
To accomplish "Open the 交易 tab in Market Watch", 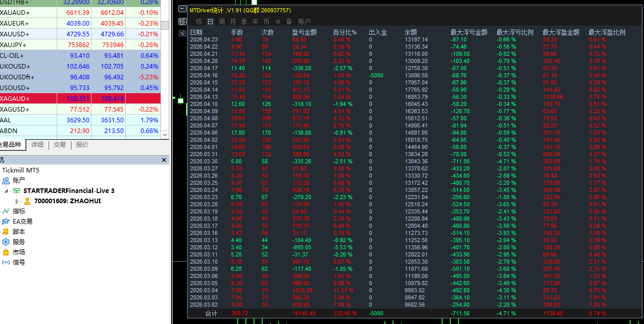I will click(x=60, y=145).
